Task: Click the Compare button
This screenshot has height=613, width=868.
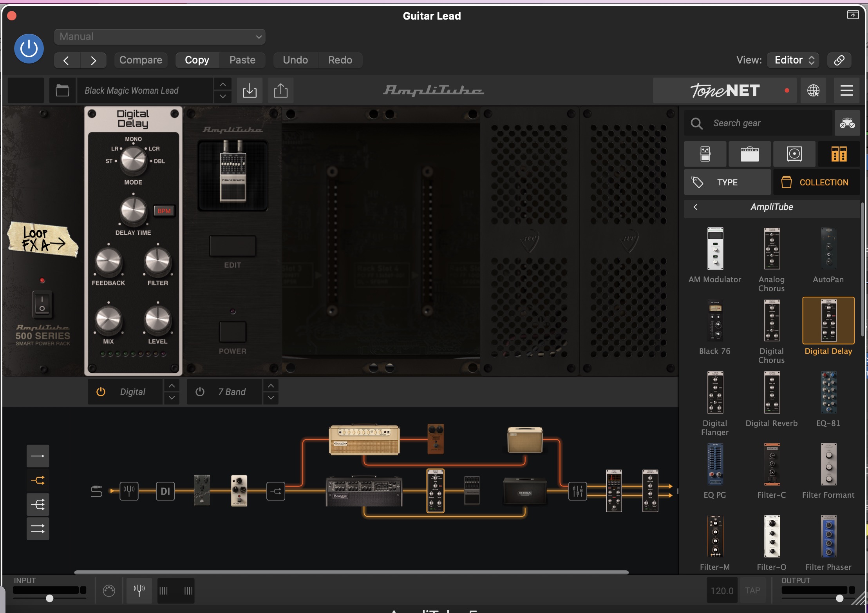Action: [141, 60]
